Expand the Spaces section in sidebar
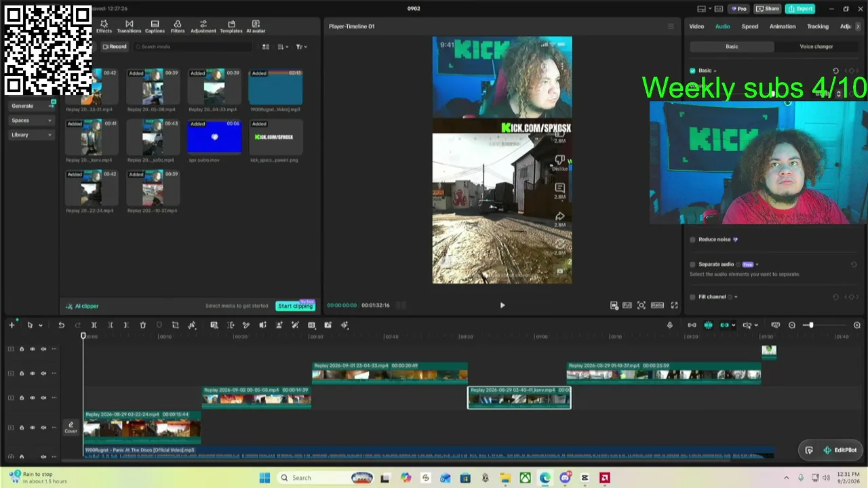Viewport: 868px width, 488px height. point(31,121)
